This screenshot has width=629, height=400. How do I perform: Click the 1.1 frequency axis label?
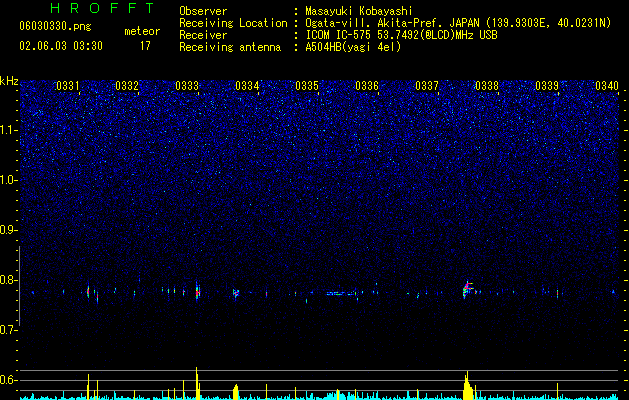[9, 130]
